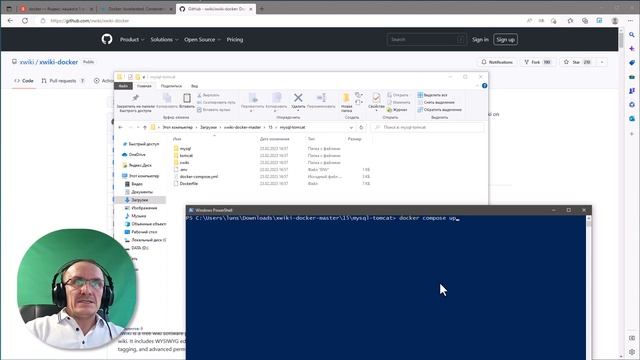The image size is (640, 360).
Task: Collapse the Explorer ribbon with the chevron
Action: [x=477, y=86]
